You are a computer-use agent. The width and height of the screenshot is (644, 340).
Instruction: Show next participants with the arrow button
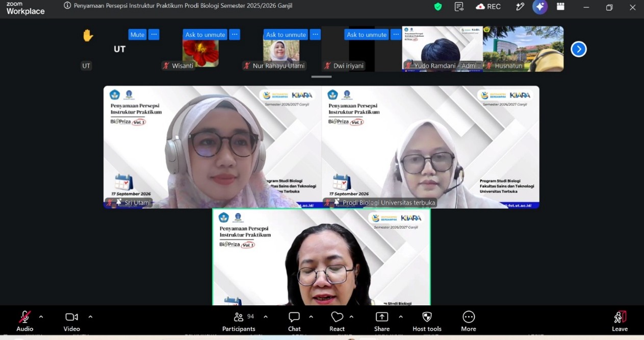click(579, 49)
